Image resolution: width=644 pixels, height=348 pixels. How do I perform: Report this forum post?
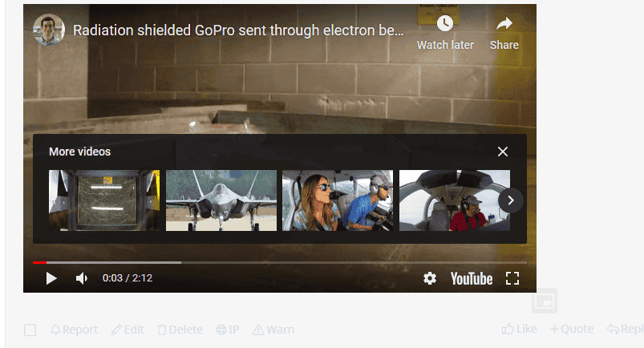(x=75, y=330)
